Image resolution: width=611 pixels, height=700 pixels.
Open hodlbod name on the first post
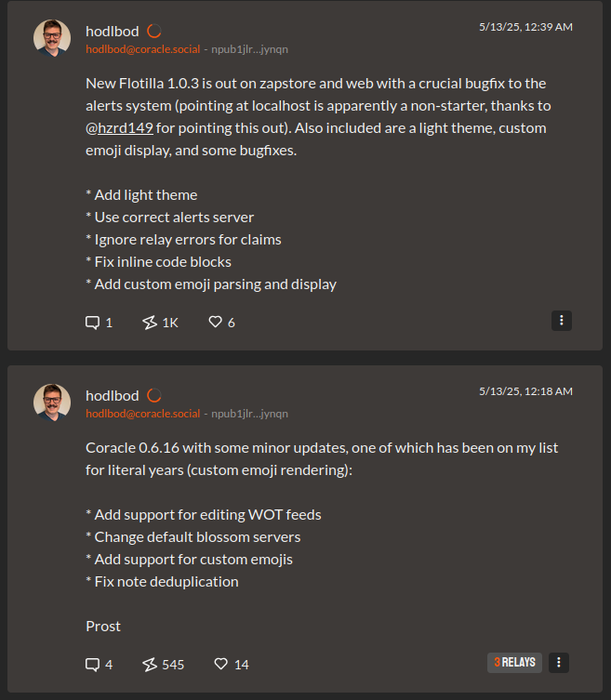(x=113, y=32)
